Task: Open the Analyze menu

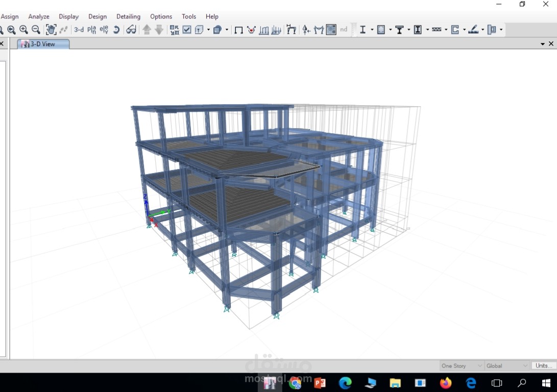Action: click(x=39, y=16)
